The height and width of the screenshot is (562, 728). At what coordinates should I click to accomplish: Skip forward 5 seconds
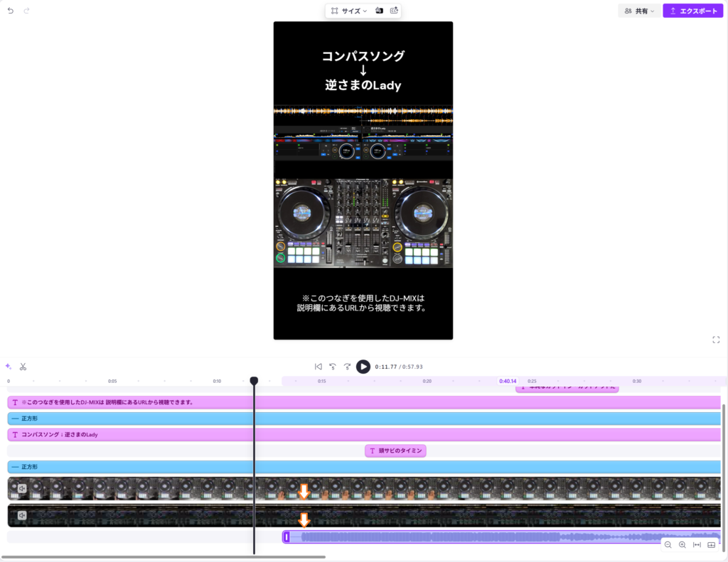(347, 367)
